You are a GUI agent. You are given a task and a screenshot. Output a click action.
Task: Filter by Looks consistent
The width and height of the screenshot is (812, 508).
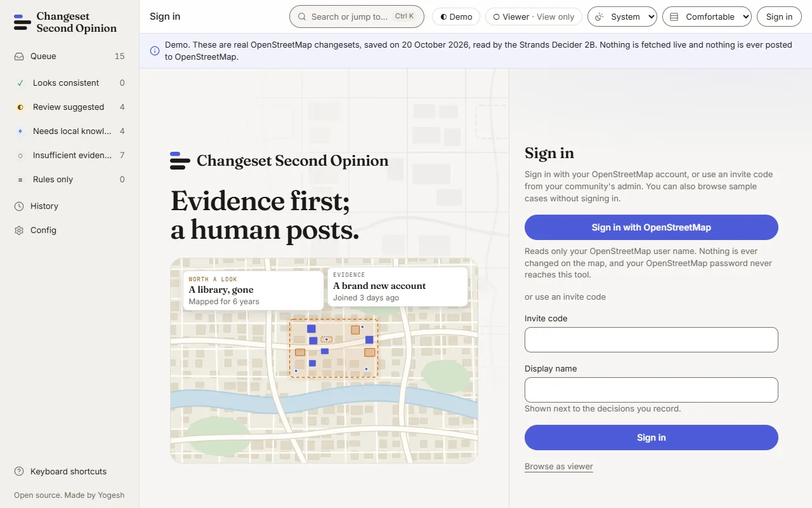tap(70, 83)
